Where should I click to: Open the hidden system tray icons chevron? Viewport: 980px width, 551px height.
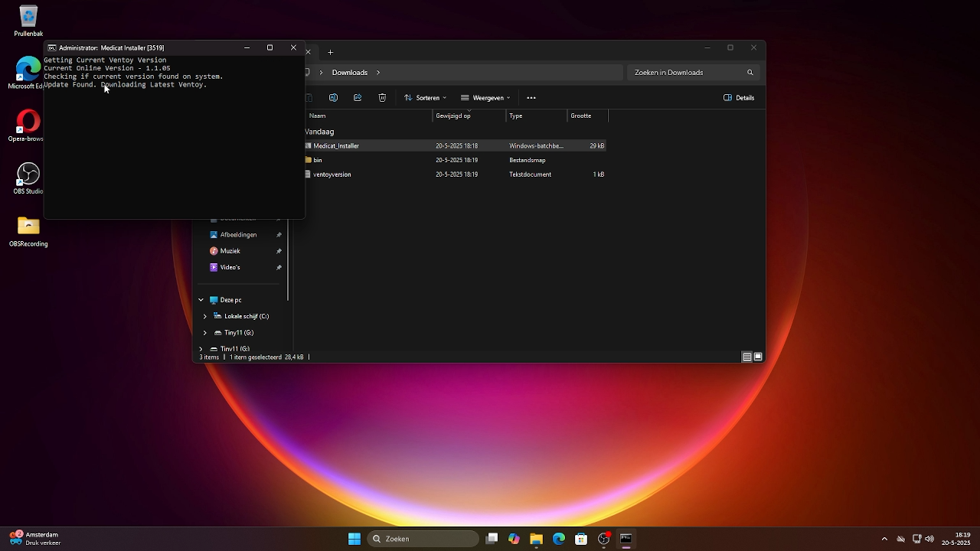[884, 539]
